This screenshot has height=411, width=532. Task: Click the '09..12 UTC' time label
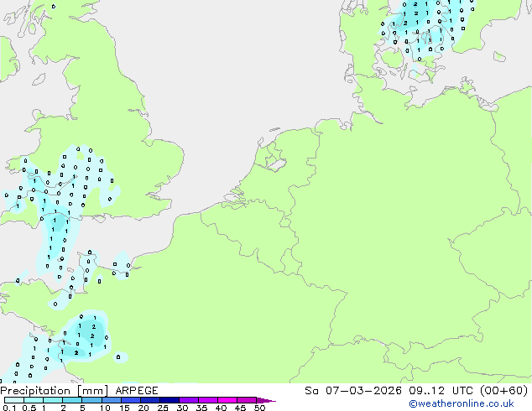click(x=441, y=391)
